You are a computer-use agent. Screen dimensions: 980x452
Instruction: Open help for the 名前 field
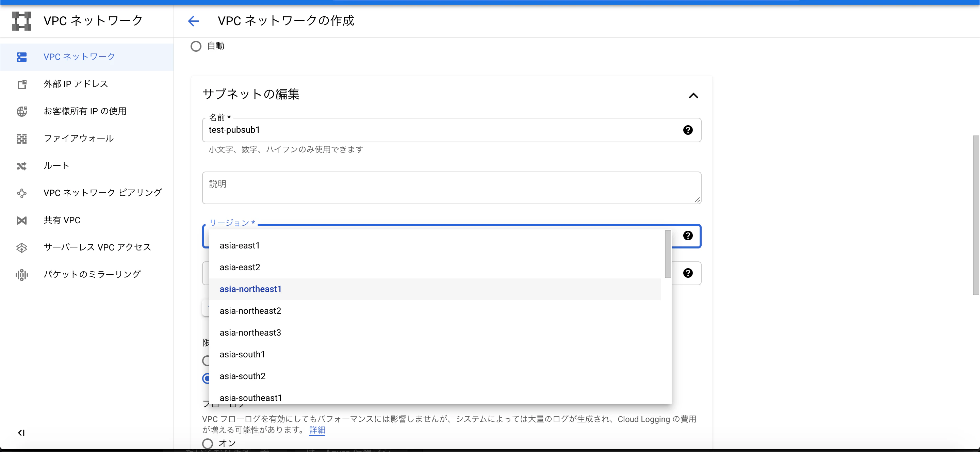(688, 130)
